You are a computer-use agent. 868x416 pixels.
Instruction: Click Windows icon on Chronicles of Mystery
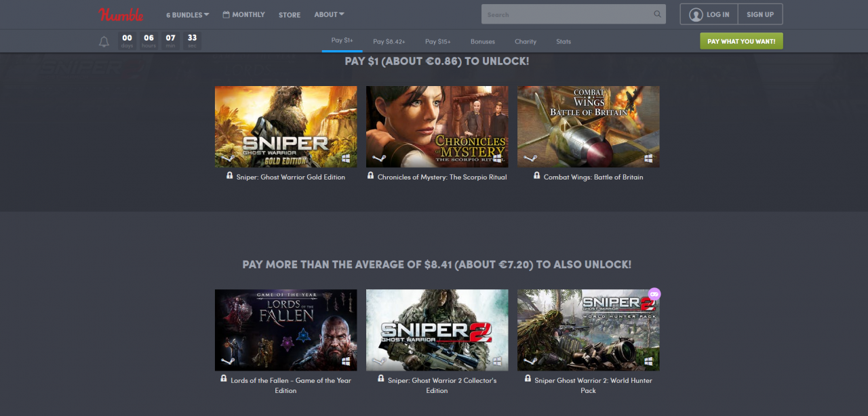tap(497, 159)
